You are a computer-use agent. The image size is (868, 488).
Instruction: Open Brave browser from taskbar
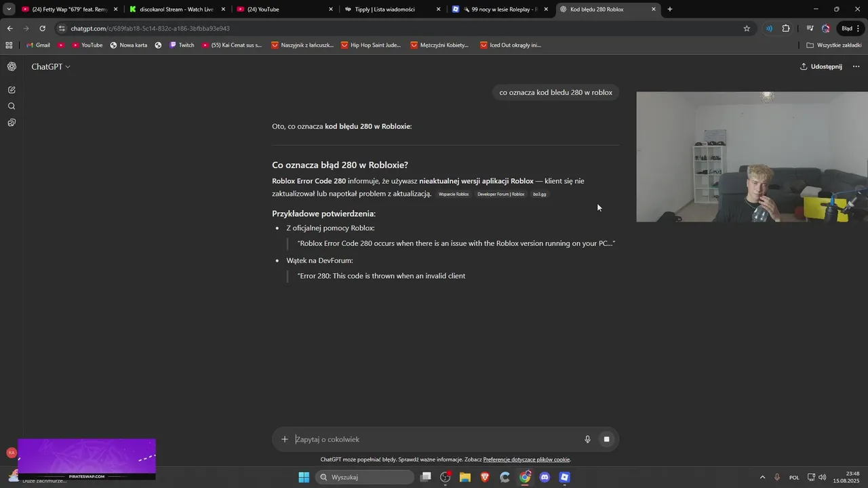click(x=485, y=477)
